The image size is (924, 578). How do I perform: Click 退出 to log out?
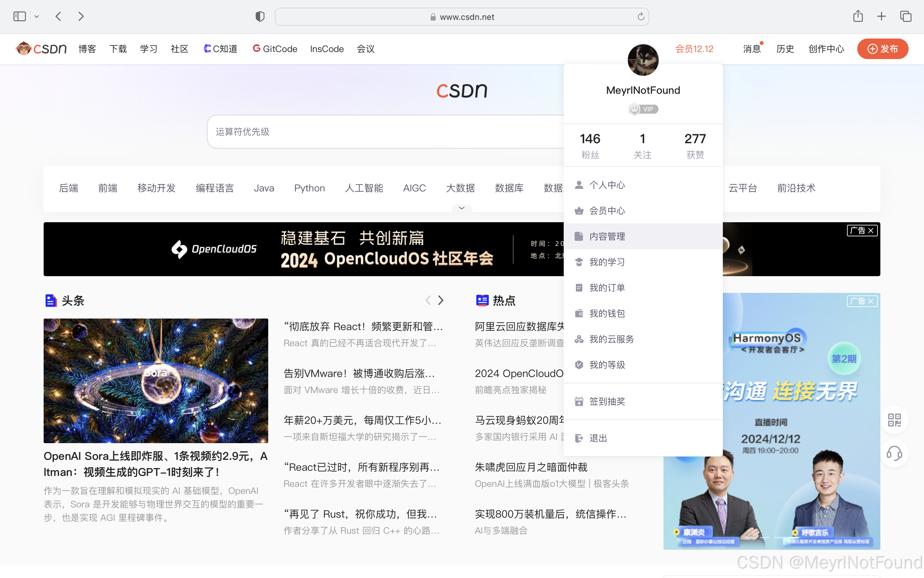643,438
